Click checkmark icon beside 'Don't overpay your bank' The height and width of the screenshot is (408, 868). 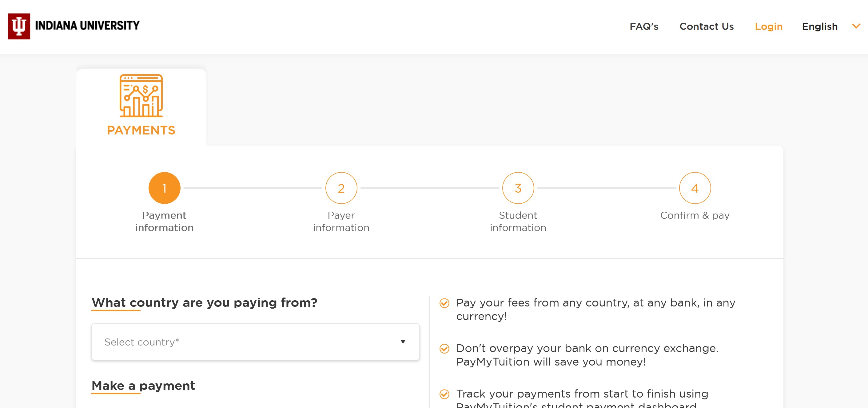(x=444, y=349)
